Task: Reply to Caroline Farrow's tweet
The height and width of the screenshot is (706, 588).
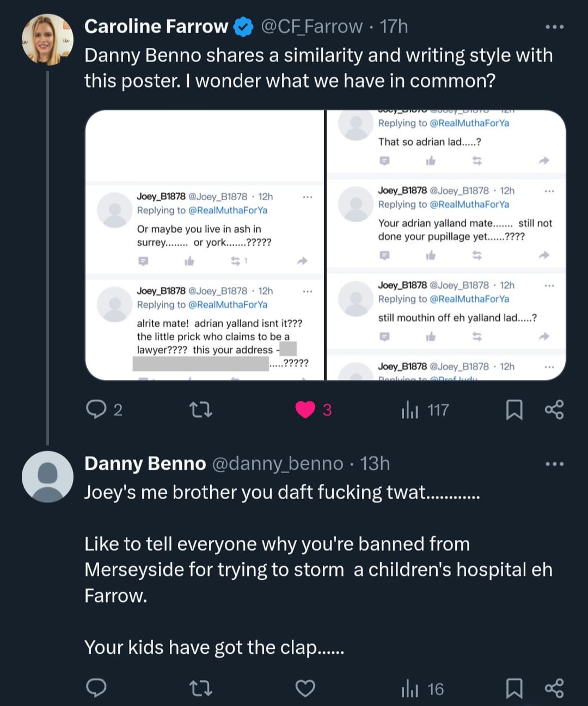Action: click(97, 409)
